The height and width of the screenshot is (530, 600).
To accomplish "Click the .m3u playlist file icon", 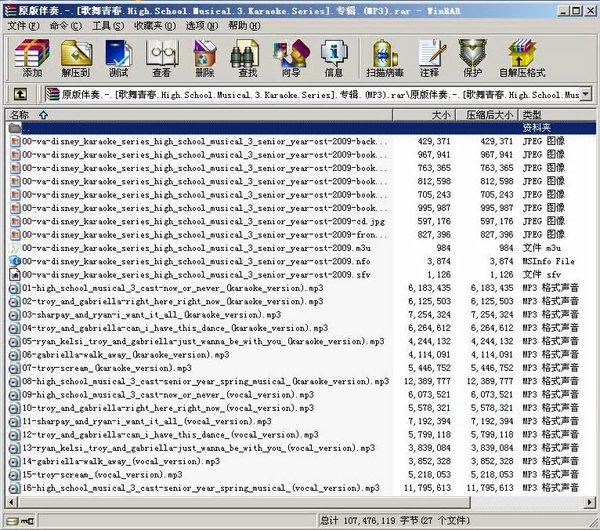I will click(15, 248).
